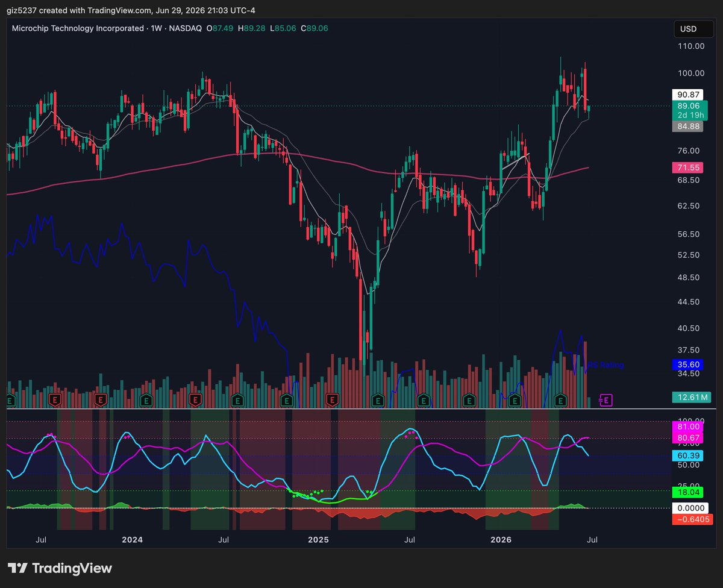Click the 12.61M volume label
The width and height of the screenshot is (723, 588).
point(690,397)
